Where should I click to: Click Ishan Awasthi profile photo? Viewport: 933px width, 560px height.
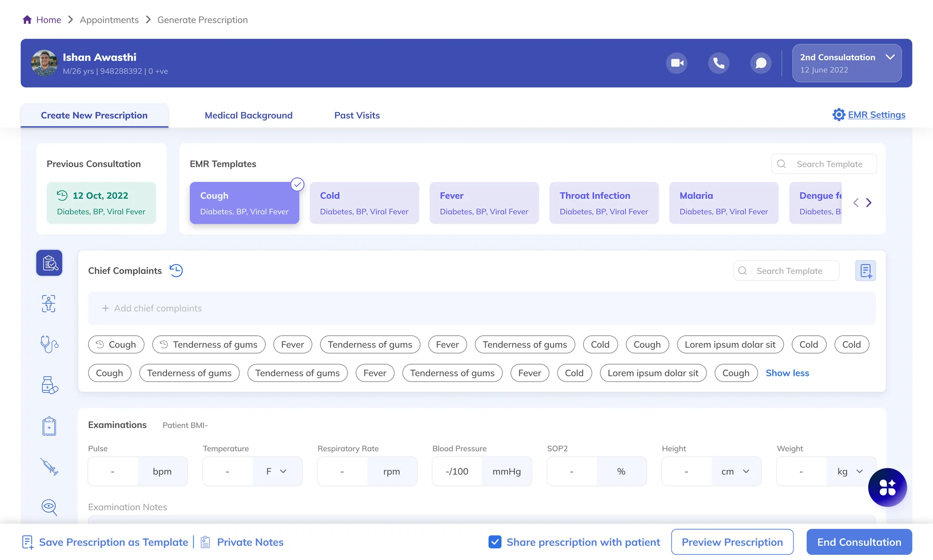pyautogui.click(x=44, y=63)
